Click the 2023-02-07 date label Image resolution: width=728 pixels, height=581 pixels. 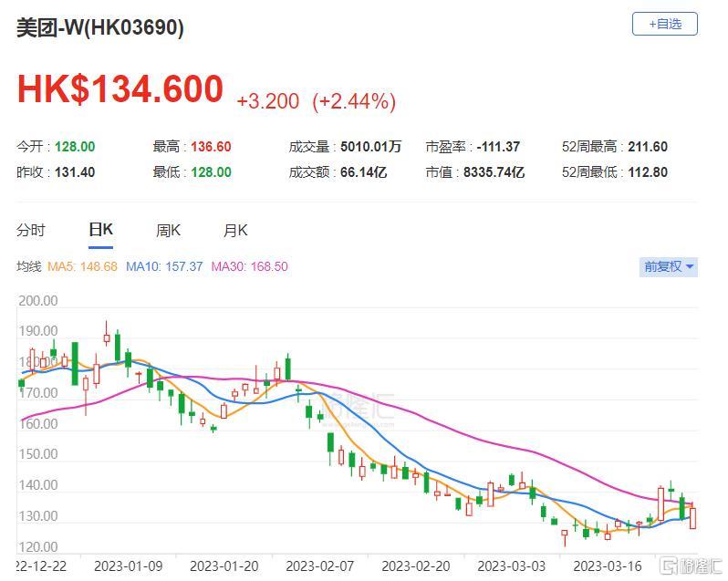pyautogui.click(x=320, y=566)
